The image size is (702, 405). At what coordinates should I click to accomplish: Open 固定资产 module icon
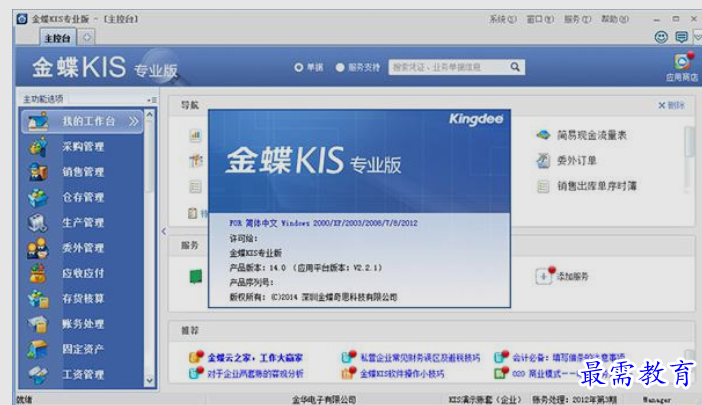click(x=38, y=349)
